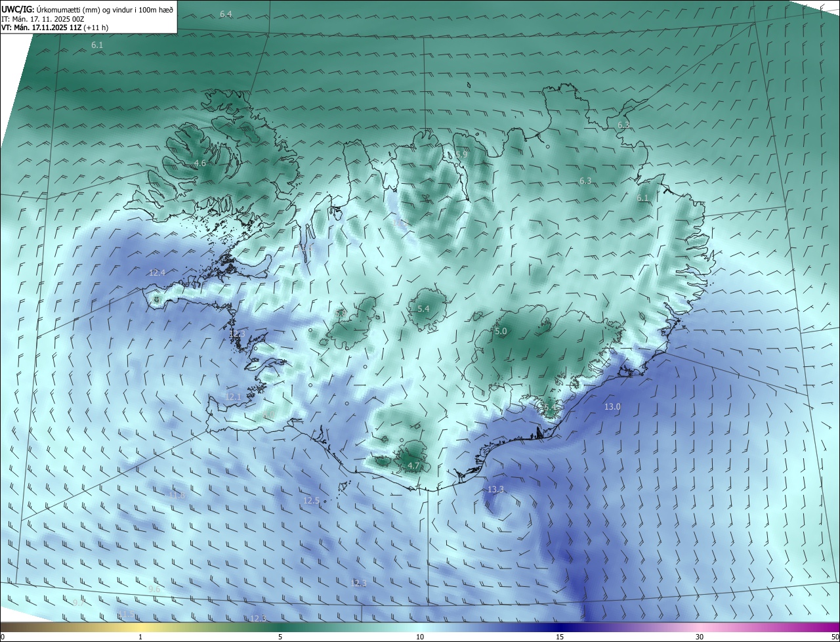Click the 9.7 value label
The image size is (840, 642).
(x=78, y=603)
